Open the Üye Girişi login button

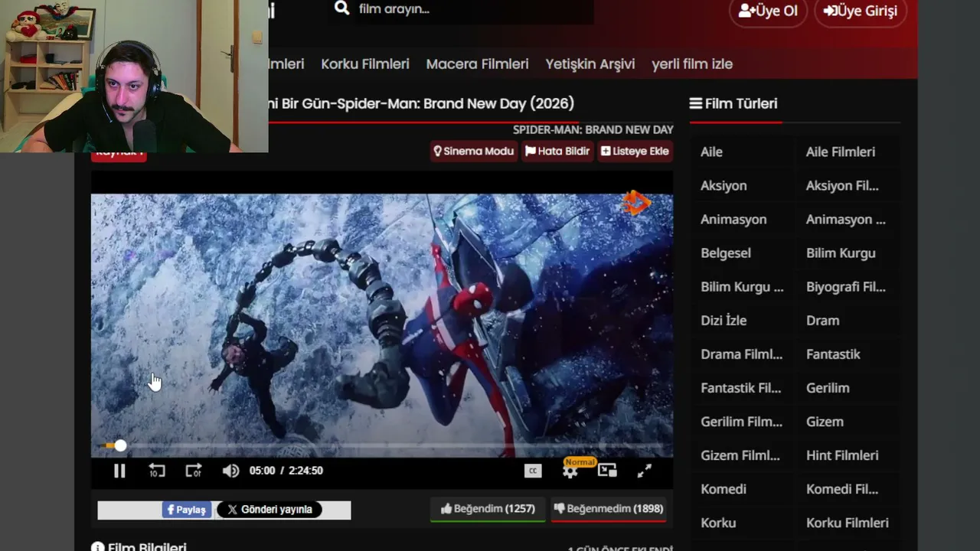tap(861, 11)
